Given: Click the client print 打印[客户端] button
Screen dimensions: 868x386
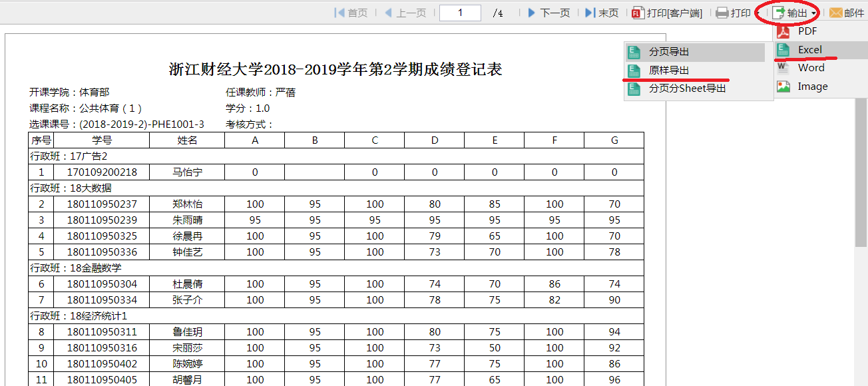Looking at the screenshot, I should [666, 13].
